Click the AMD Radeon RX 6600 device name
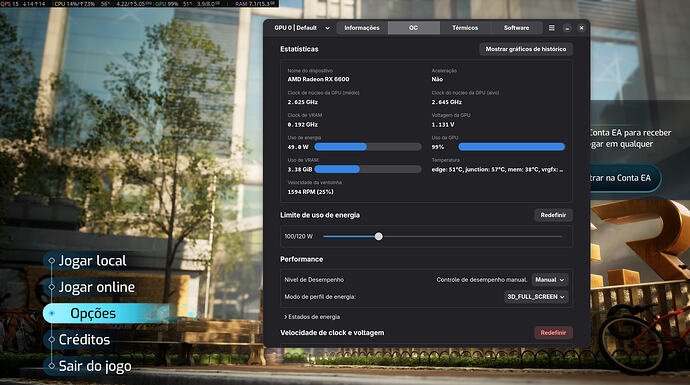The image size is (690, 385). [318, 79]
